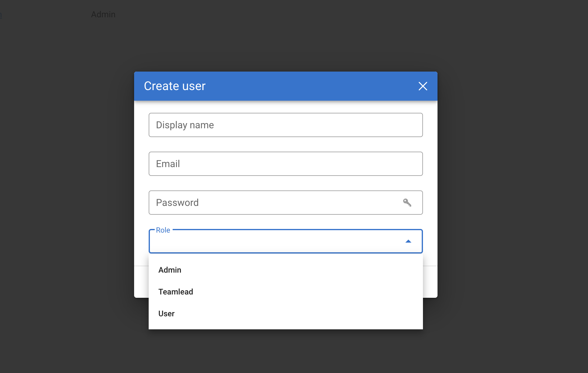
Task: Close the Create user dialog
Action: point(423,86)
